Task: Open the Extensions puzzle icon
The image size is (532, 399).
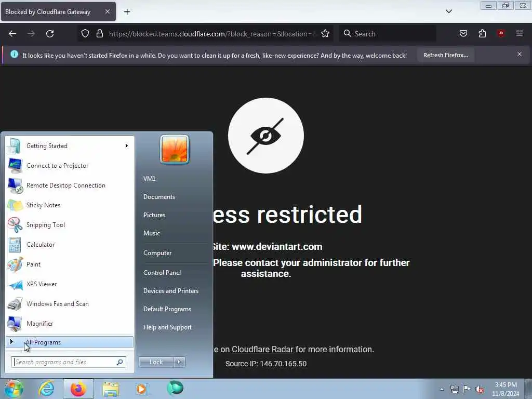Action: 482,33
